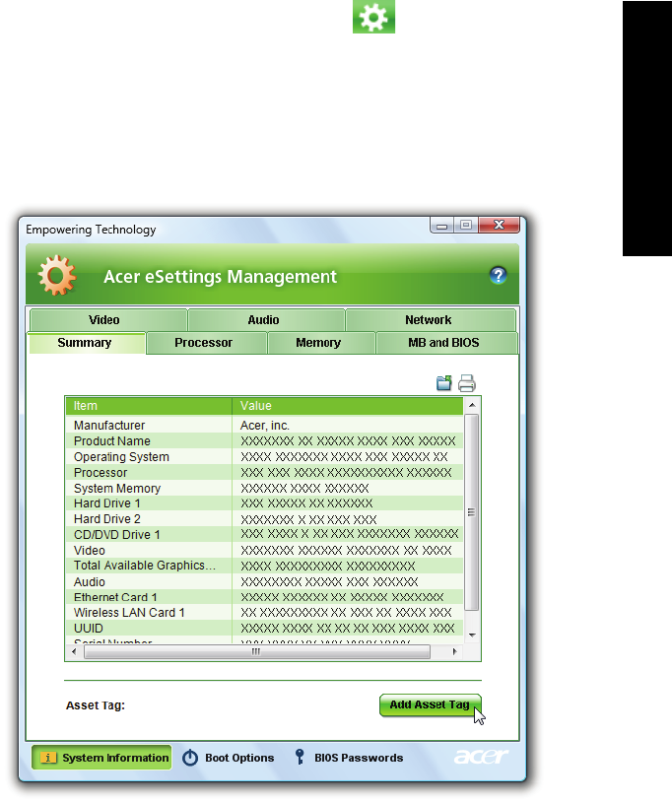The image size is (672, 803).
Task: Select the Product Name row
Action: (x=264, y=441)
